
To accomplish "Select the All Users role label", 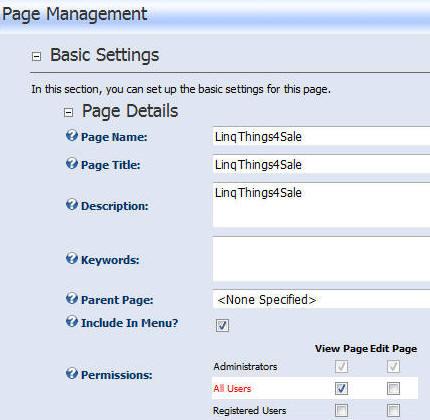I will [232, 388].
